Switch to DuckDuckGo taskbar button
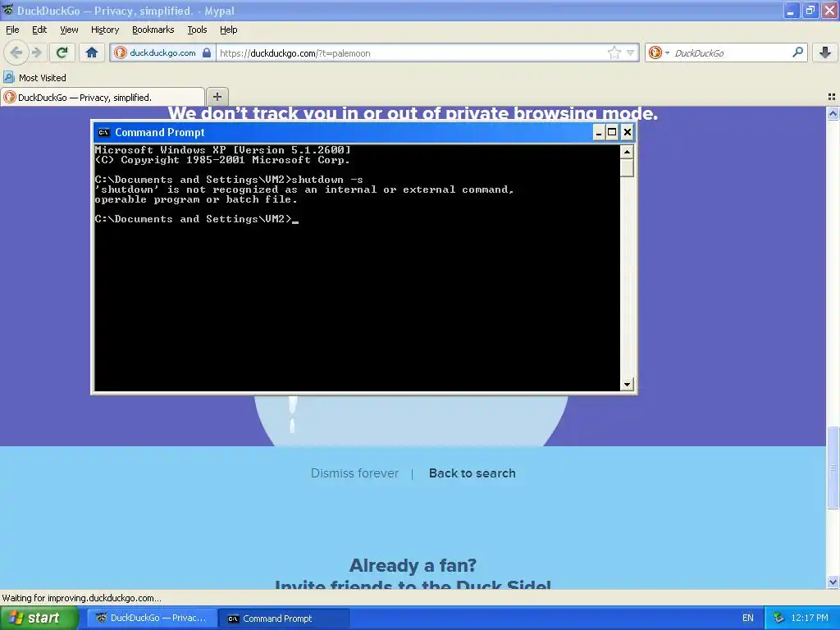The image size is (840, 630). click(x=152, y=619)
